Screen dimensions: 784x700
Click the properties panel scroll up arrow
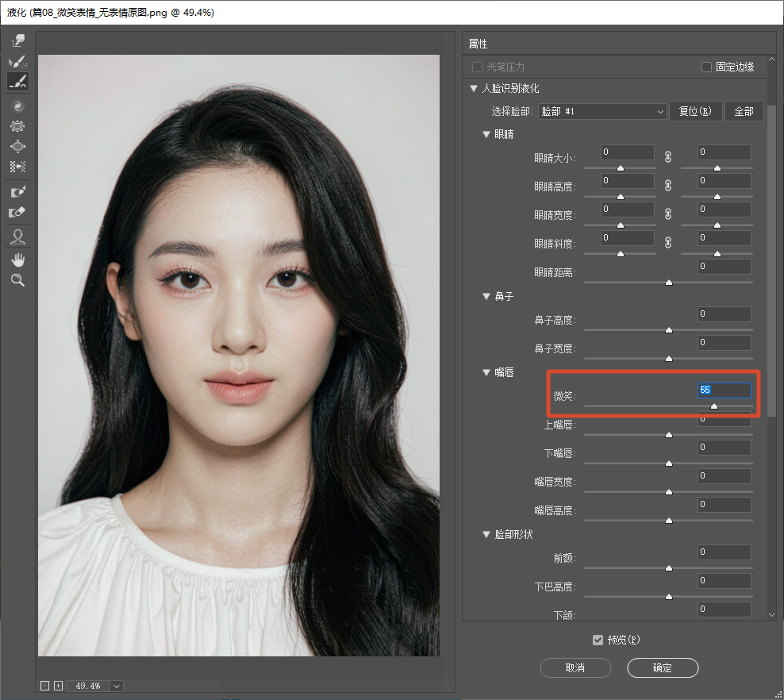click(771, 59)
